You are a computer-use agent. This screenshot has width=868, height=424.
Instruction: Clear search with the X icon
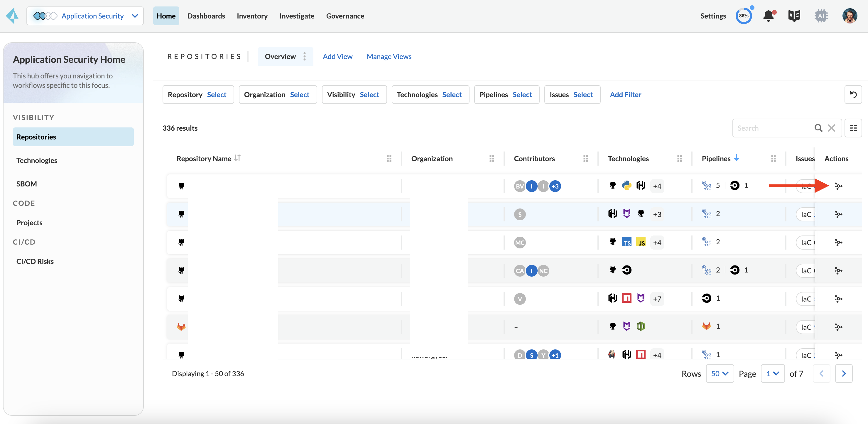coord(832,128)
